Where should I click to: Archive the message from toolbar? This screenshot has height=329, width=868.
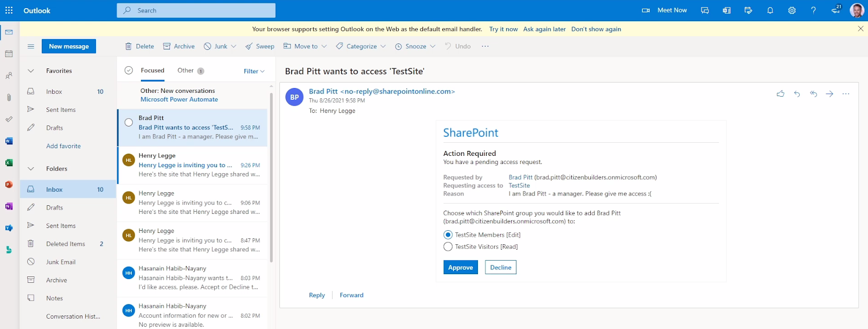pyautogui.click(x=179, y=46)
